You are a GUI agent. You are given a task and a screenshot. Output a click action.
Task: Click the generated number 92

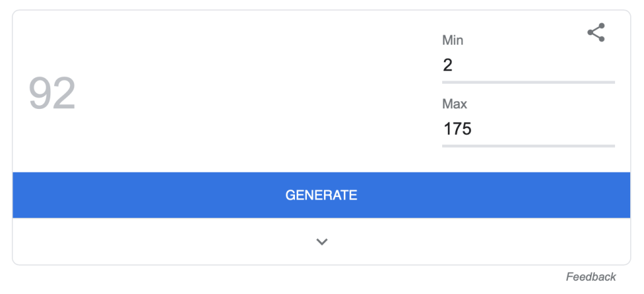[x=52, y=93]
